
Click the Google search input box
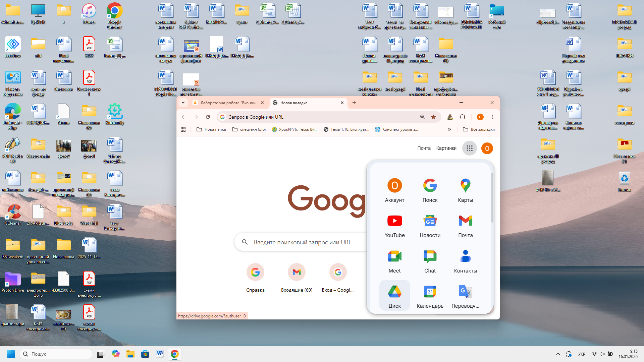(302, 242)
